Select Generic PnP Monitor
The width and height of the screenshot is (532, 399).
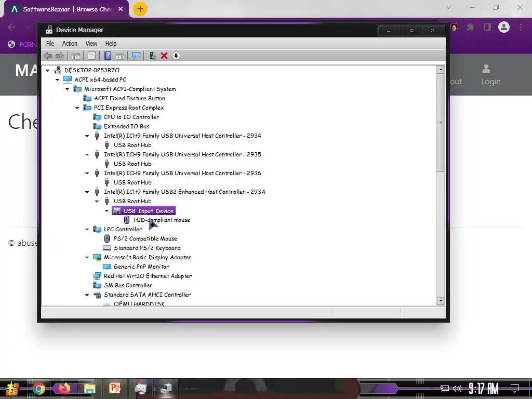click(141, 267)
